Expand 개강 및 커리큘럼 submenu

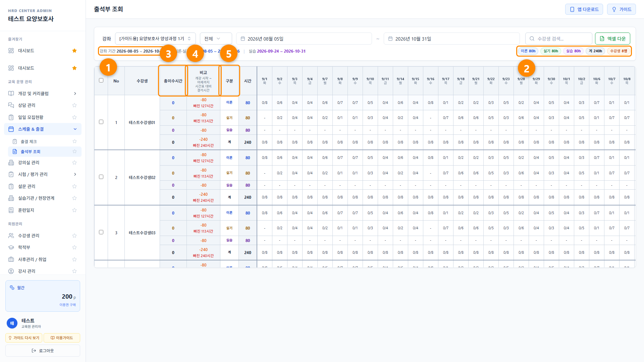coord(43,94)
